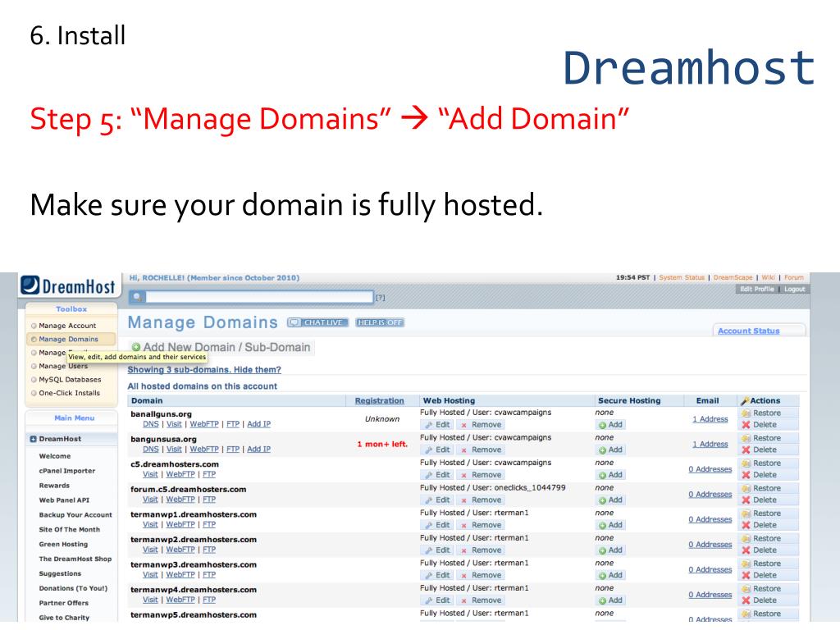This screenshot has height=630, width=840.
Task: Visit forum.c5.dreamhosters.com
Action: (x=151, y=500)
